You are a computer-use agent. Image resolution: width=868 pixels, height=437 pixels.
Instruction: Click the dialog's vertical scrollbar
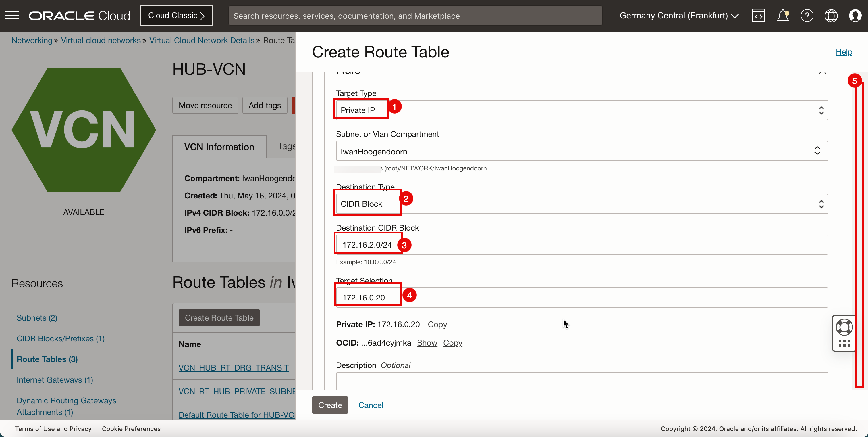[860, 236]
